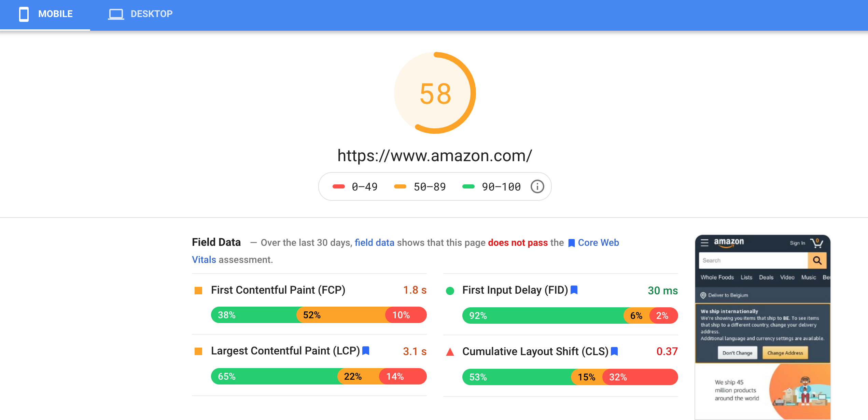This screenshot has height=420, width=868.
Task: Open the field data link
Action: [x=374, y=242]
